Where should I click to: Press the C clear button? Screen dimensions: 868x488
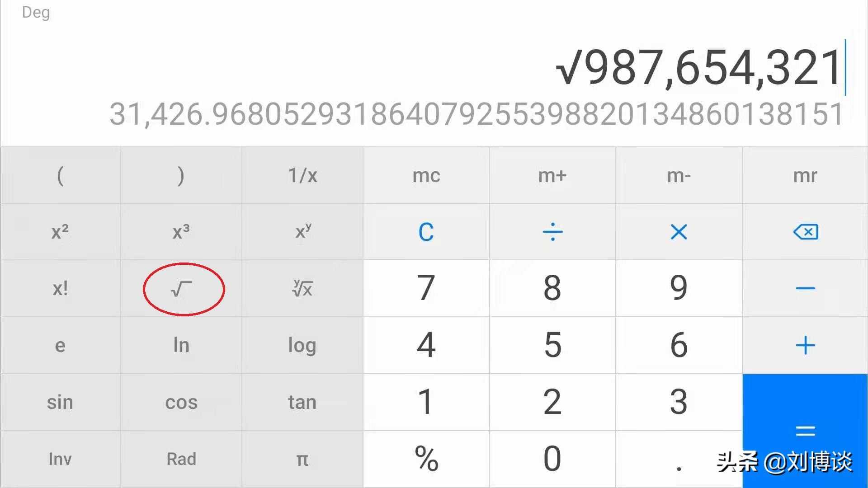(426, 231)
